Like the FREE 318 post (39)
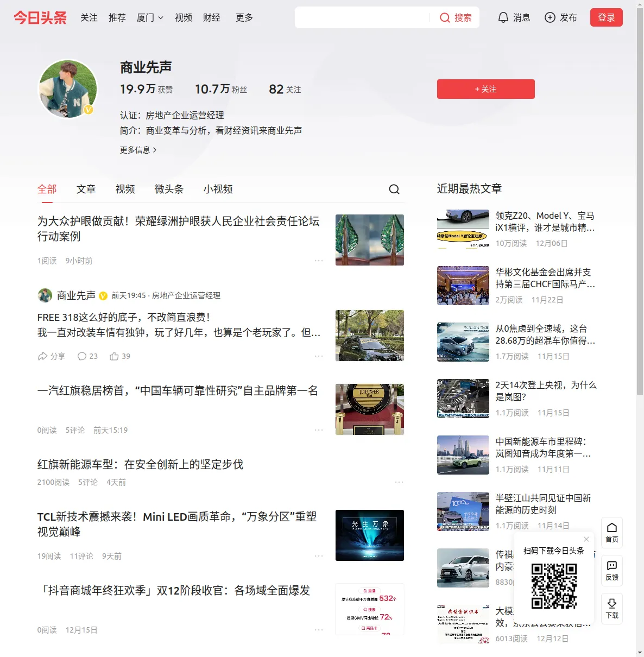The image size is (644, 657). pyautogui.click(x=120, y=356)
